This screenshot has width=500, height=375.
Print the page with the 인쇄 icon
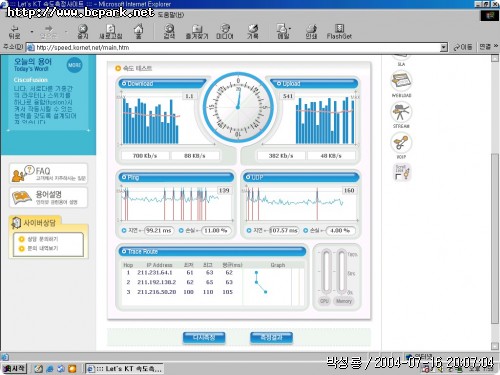(x=311, y=32)
